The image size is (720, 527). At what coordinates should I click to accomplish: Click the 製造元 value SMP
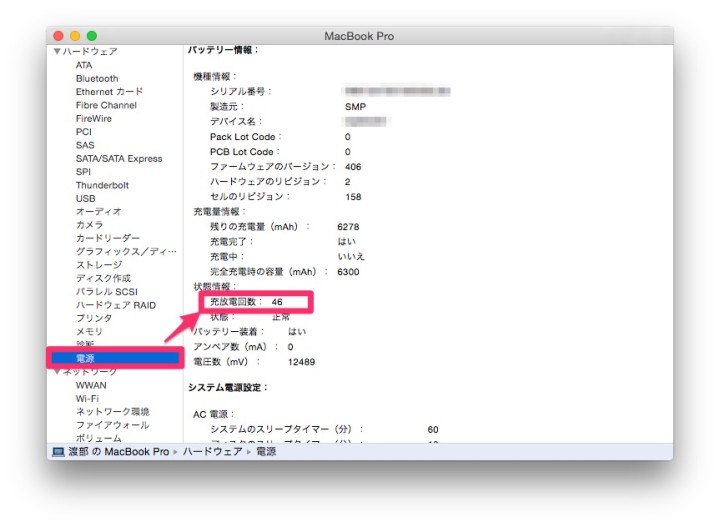point(355,107)
